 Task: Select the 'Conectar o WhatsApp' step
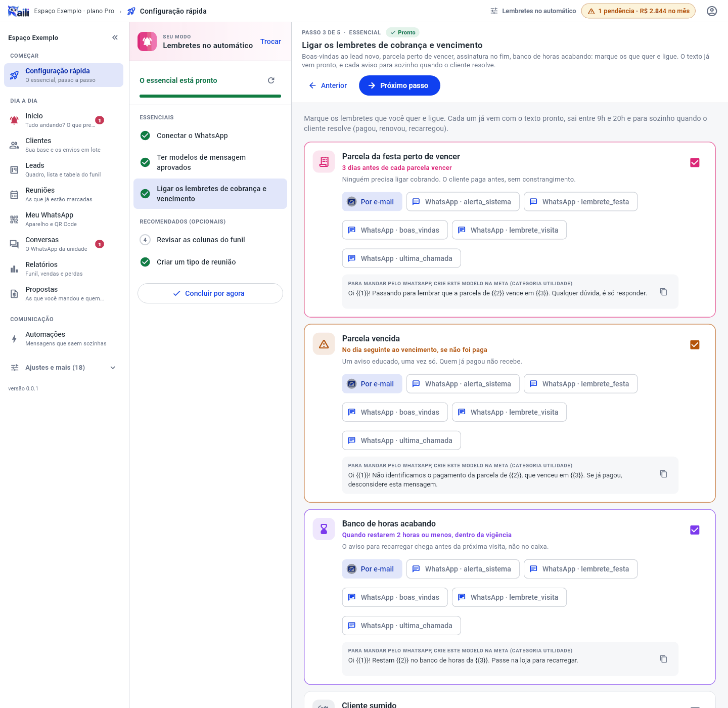tap(210, 136)
